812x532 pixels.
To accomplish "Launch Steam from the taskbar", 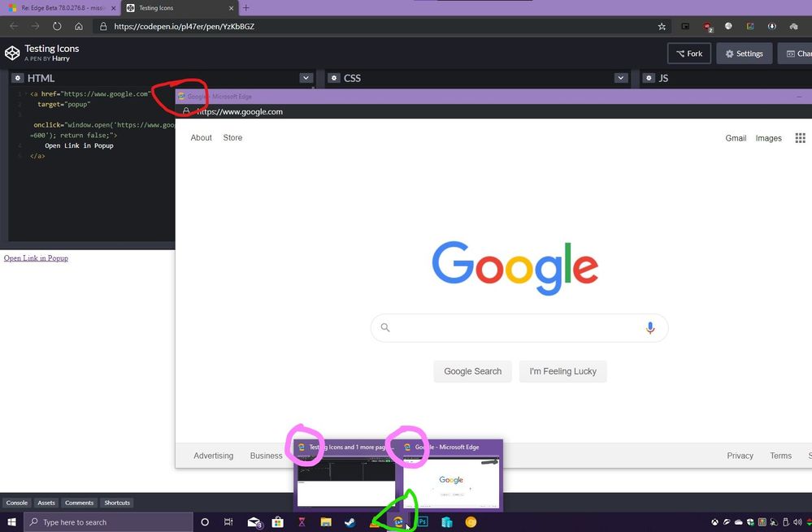I will (350, 522).
